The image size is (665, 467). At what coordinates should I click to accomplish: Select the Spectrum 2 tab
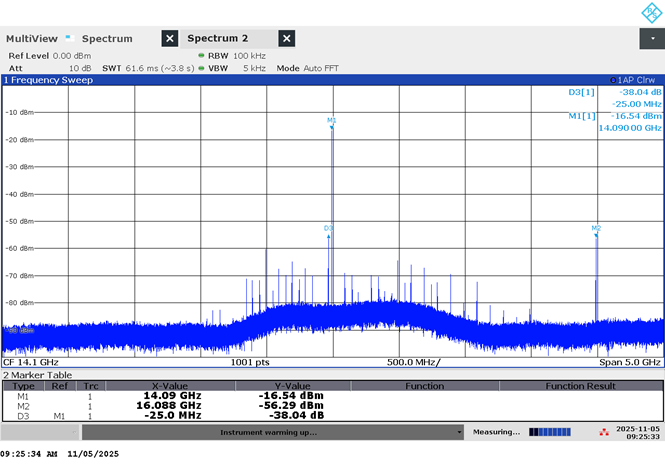coord(218,38)
